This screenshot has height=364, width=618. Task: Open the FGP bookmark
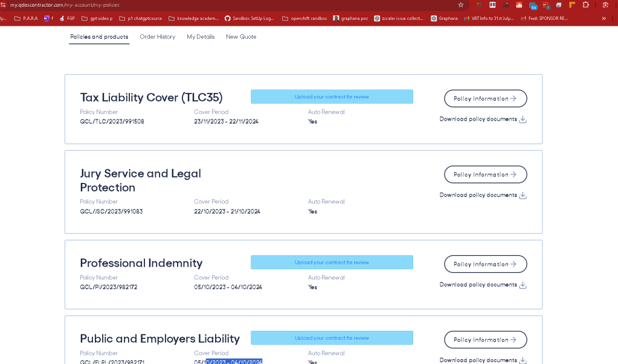[x=67, y=19]
